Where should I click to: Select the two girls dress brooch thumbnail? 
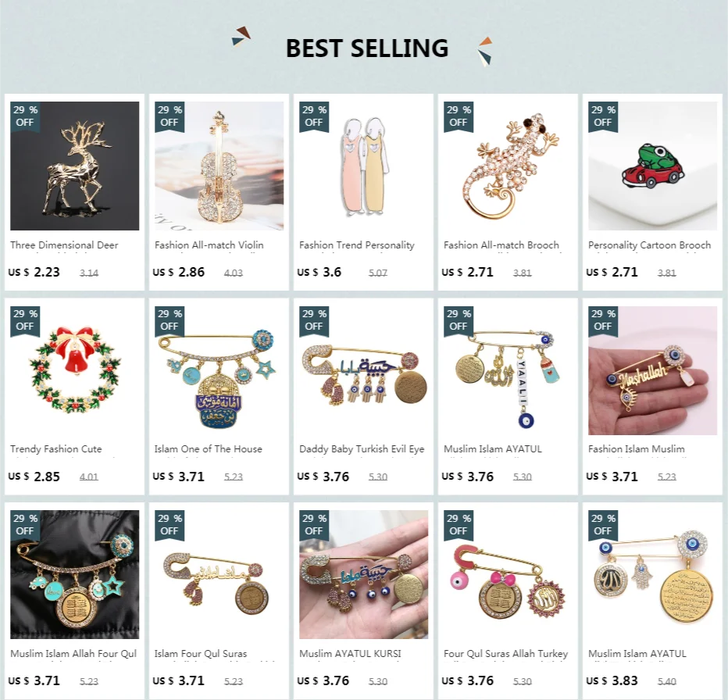pos(363,166)
